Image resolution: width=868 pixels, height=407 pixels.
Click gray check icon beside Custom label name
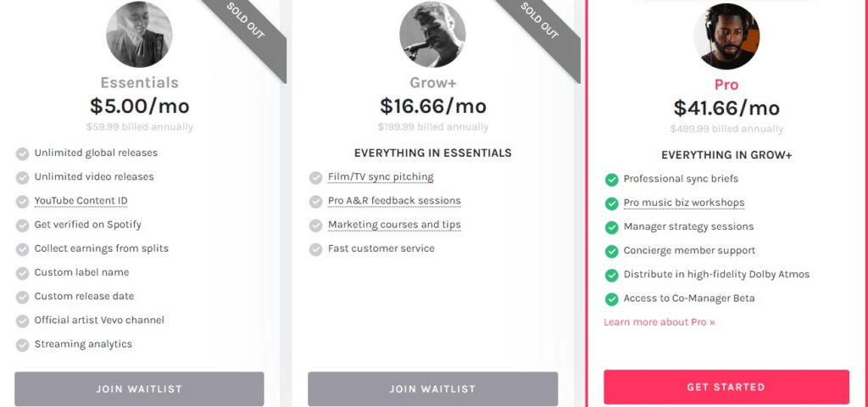(x=22, y=273)
